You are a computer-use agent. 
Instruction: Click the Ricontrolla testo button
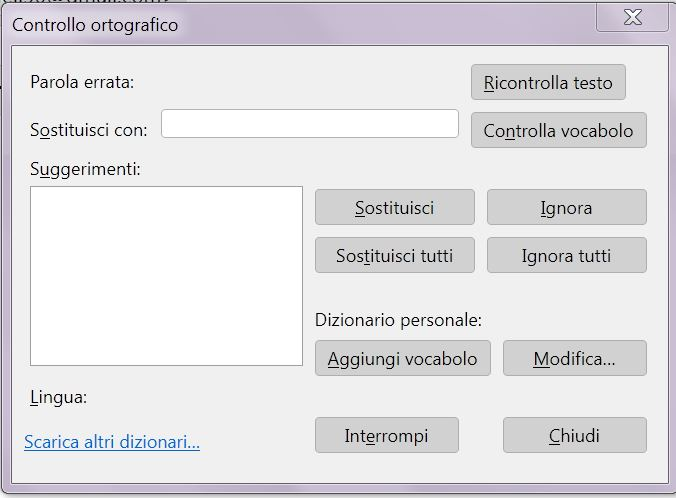[548, 83]
